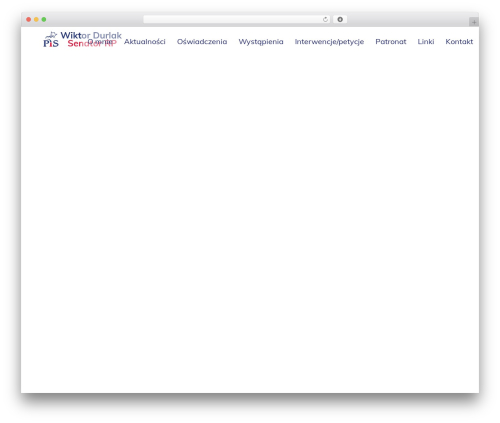Select Wystąpienia in navigation

(x=261, y=42)
